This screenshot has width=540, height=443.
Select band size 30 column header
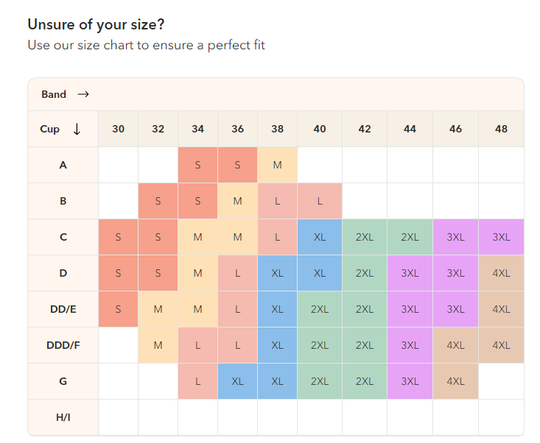(x=118, y=129)
